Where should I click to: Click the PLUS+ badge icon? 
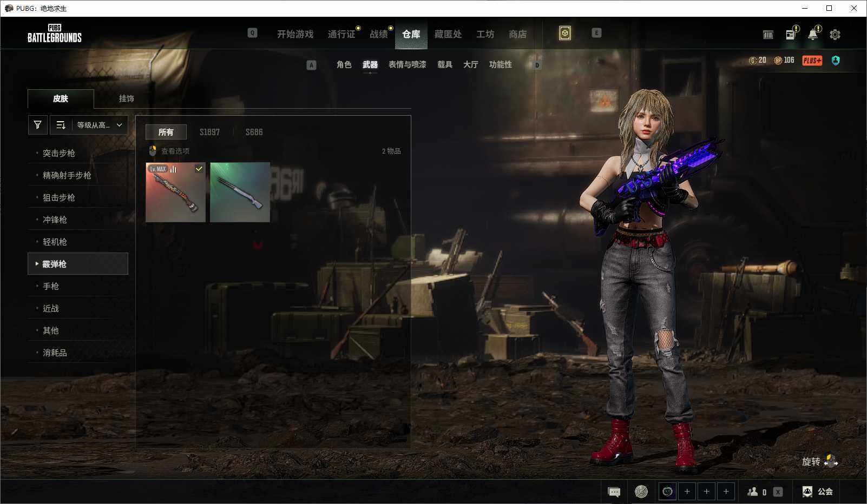[x=812, y=61]
